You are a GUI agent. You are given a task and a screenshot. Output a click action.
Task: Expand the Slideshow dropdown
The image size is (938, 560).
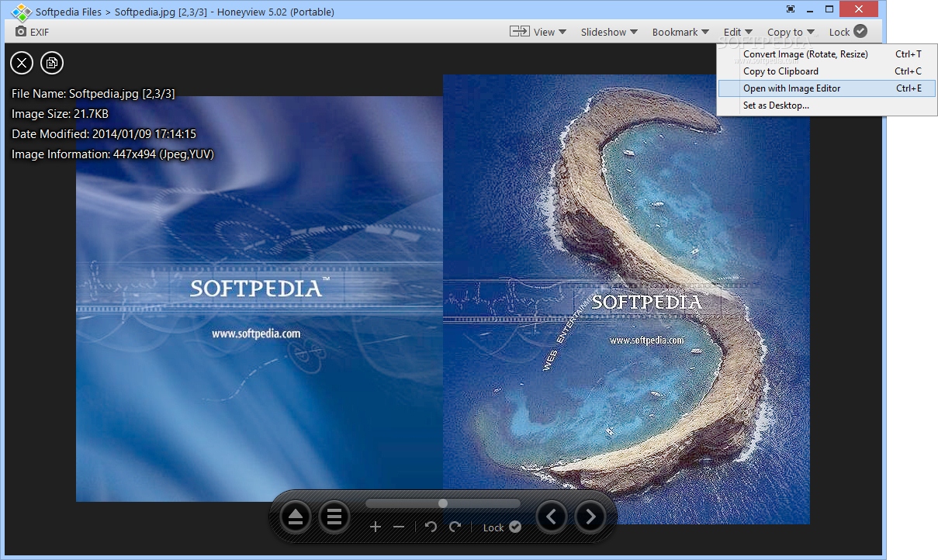point(609,32)
